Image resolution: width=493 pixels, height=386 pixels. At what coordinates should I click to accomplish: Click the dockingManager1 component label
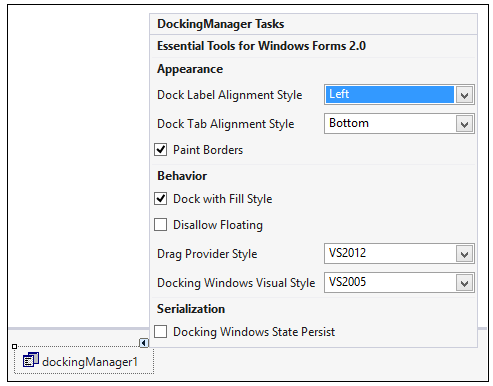click(x=90, y=362)
